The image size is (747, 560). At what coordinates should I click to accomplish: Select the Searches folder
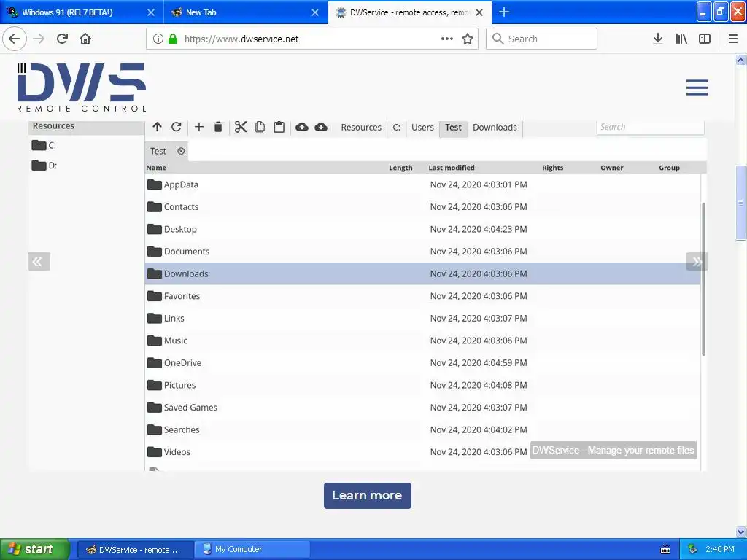click(422, 429)
